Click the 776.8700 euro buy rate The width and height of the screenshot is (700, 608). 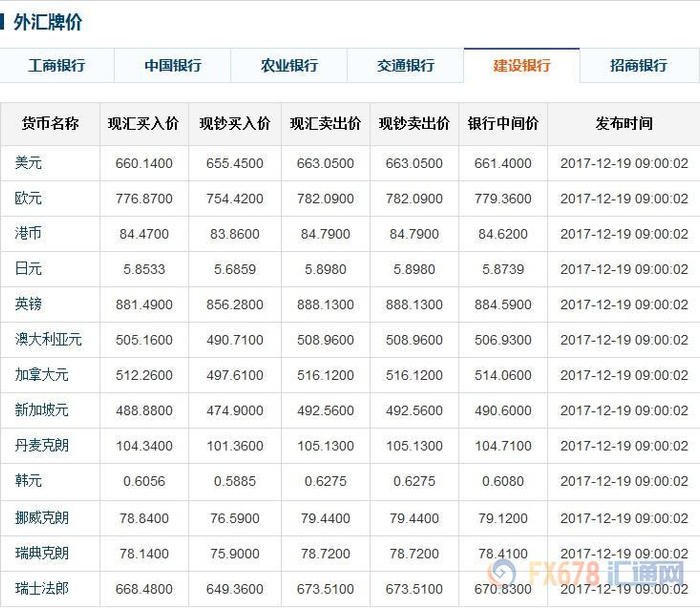click(x=144, y=199)
